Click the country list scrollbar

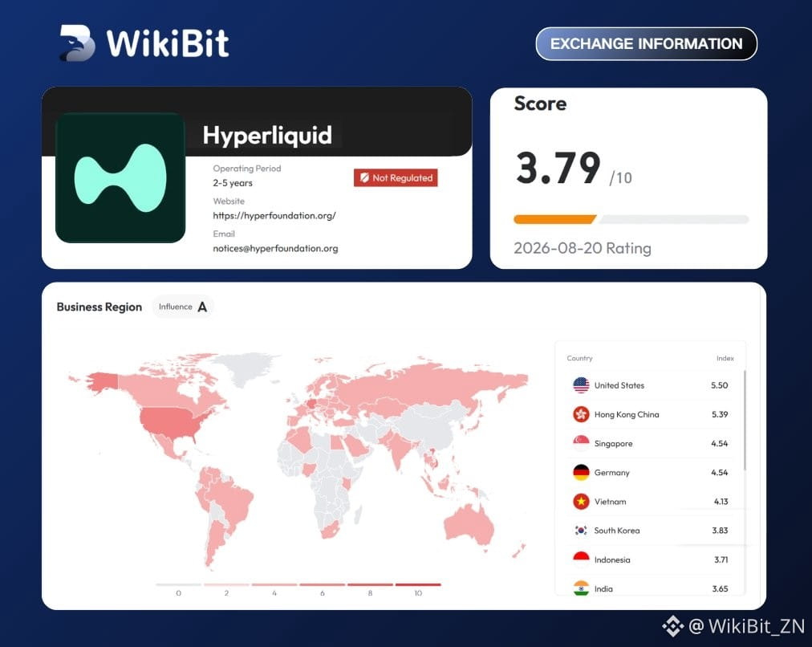pyautogui.click(x=745, y=420)
